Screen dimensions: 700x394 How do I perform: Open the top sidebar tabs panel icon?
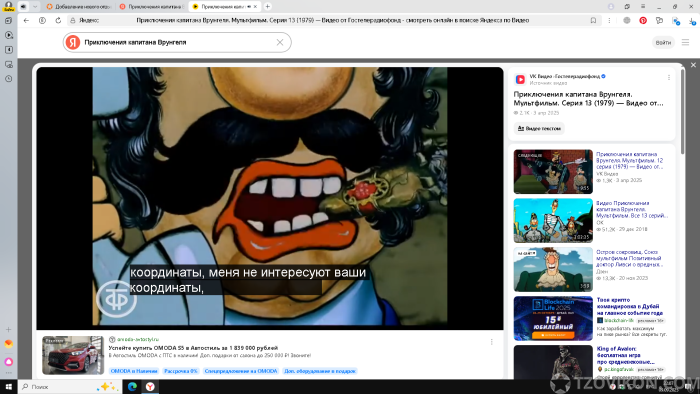click(8, 21)
